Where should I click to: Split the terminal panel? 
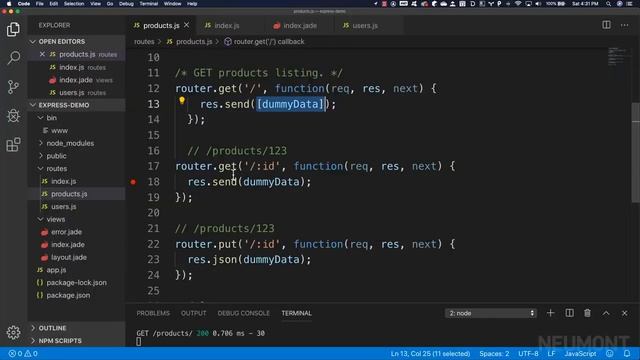click(x=569, y=313)
